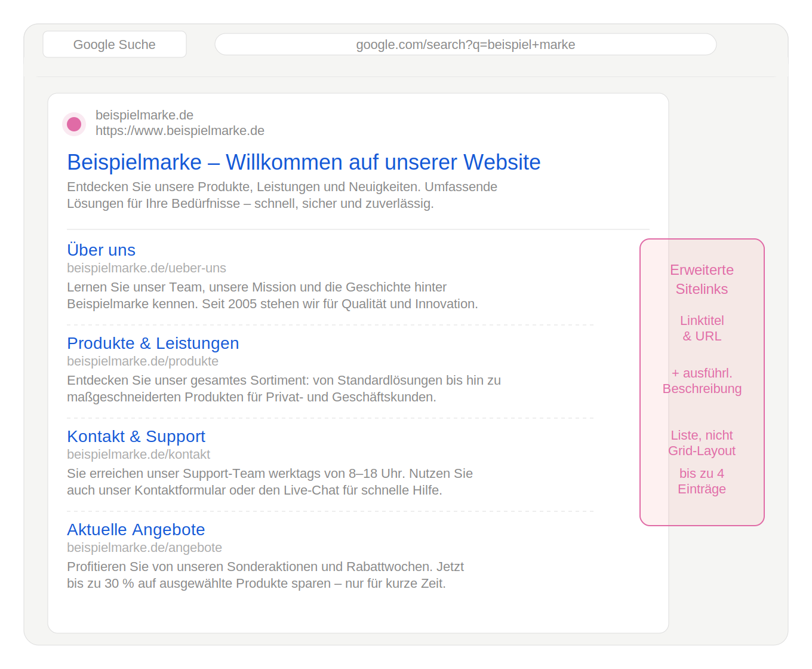
Task: Click the beispielmarke.de/kontakt URL text
Action: [x=139, y=454]
